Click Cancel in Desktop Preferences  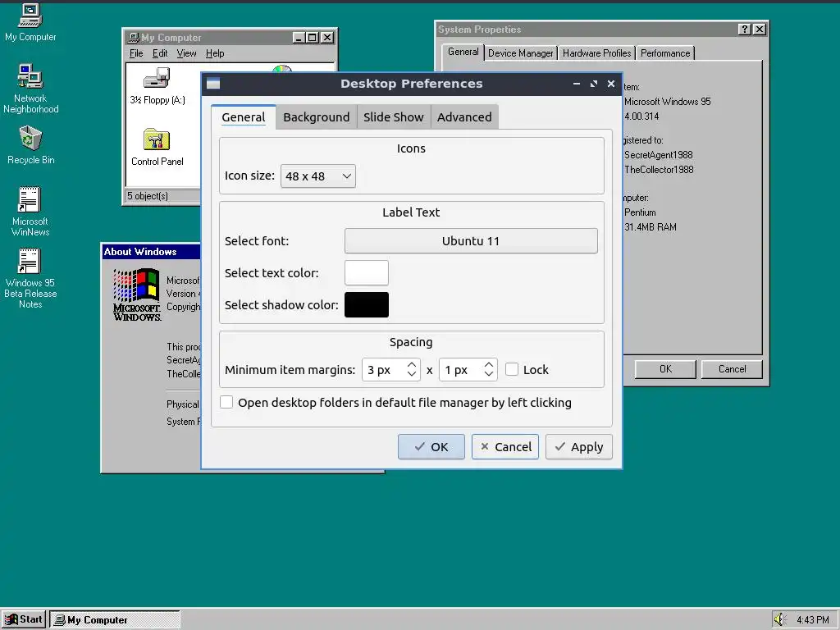coord(505,447)
